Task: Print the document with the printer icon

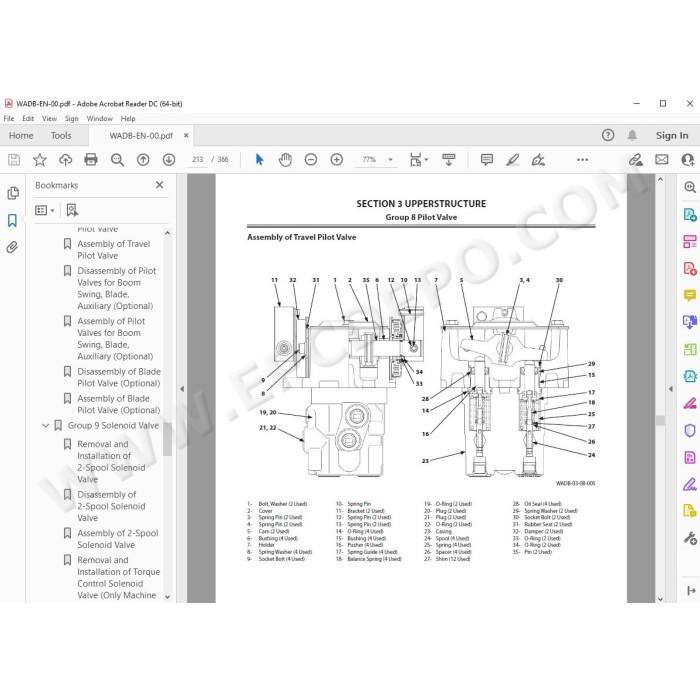Action: pyautogui.click(x=91, y=159)
